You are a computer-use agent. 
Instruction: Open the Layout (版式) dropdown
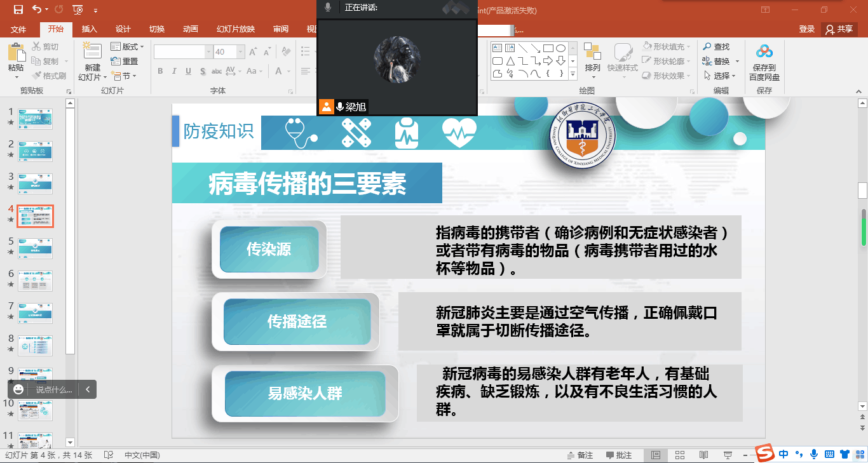click(x=128, y=47)
